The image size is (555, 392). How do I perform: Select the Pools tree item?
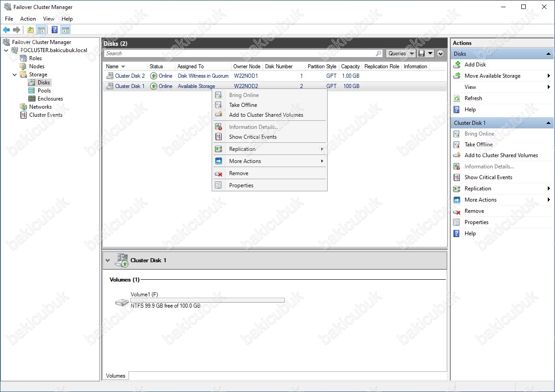click(44, 91)
